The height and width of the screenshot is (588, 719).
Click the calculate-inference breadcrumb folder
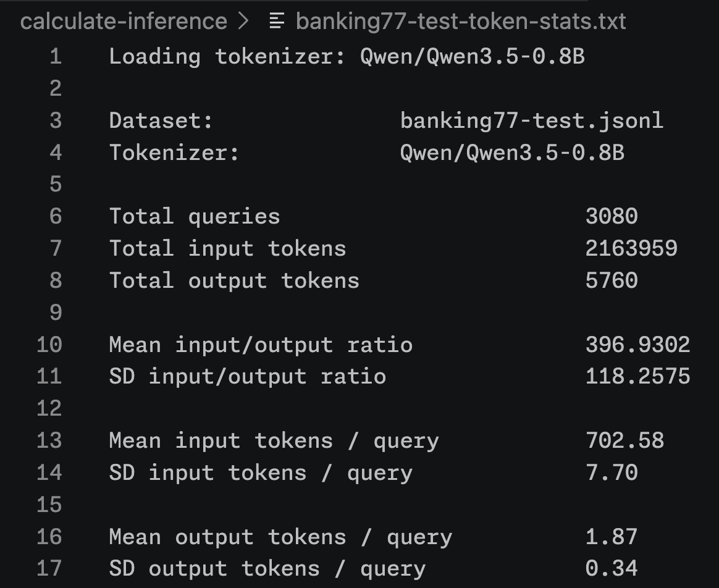point(124,21)
